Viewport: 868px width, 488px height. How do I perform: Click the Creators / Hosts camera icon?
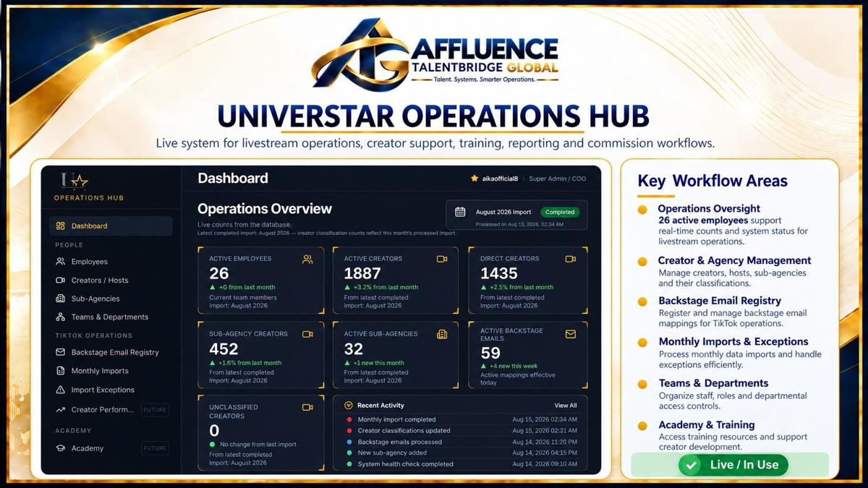[x=60, y=280]
